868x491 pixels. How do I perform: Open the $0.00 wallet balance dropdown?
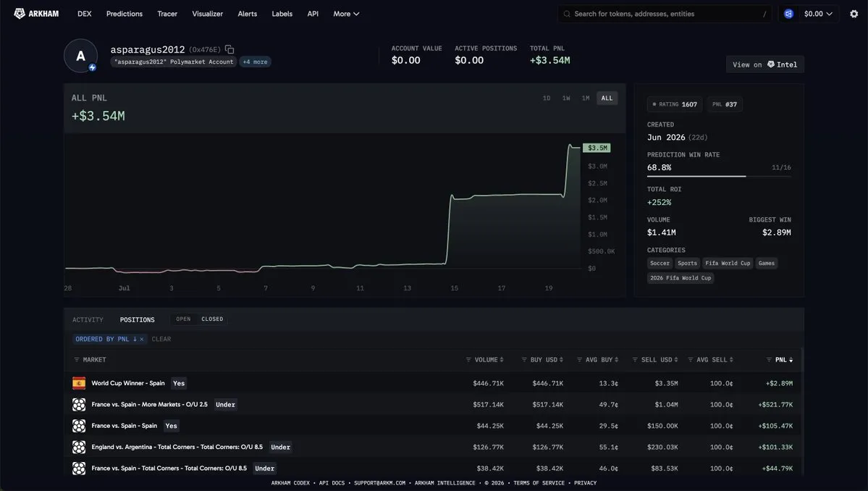pos(818,14)
